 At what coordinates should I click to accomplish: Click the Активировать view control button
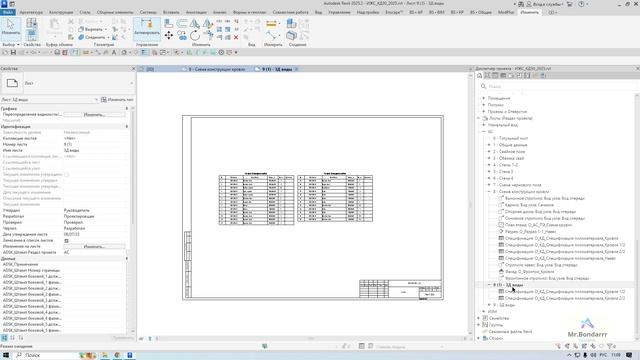point(147,28)
